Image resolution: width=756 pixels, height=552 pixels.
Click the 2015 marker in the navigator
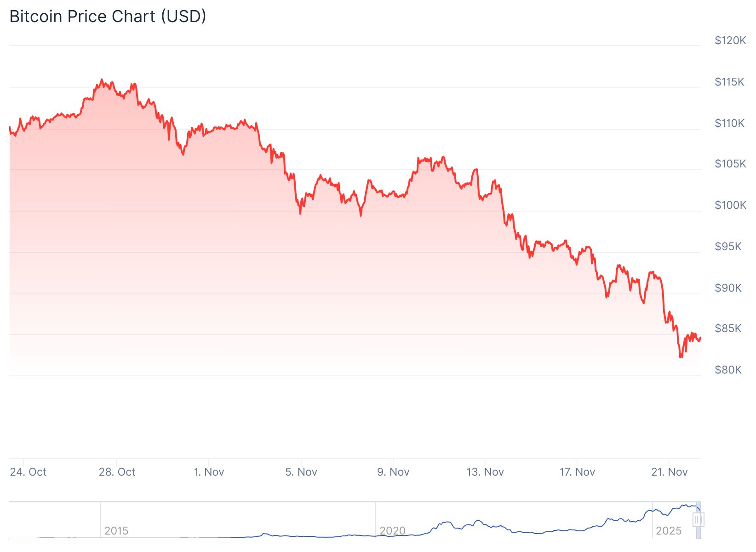point(116,531)
